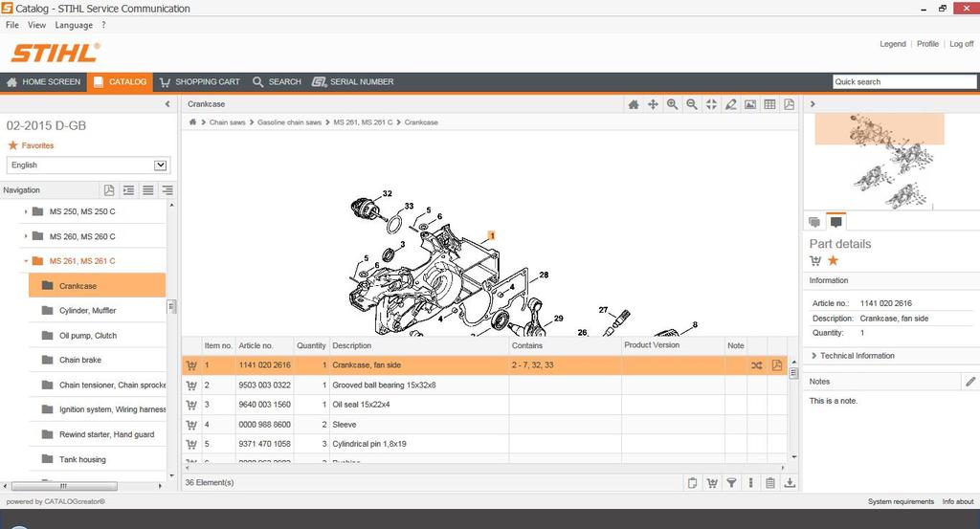Select the Oil pump, Clutch folder
Screen dimensions: 980x529
coord(98,336)
